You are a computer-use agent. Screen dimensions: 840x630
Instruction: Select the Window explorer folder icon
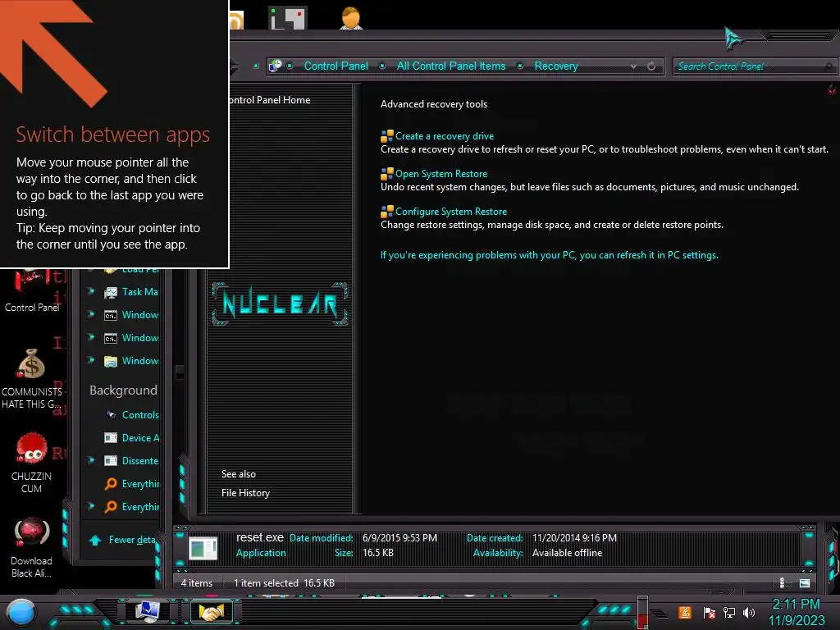coord(111,361)
